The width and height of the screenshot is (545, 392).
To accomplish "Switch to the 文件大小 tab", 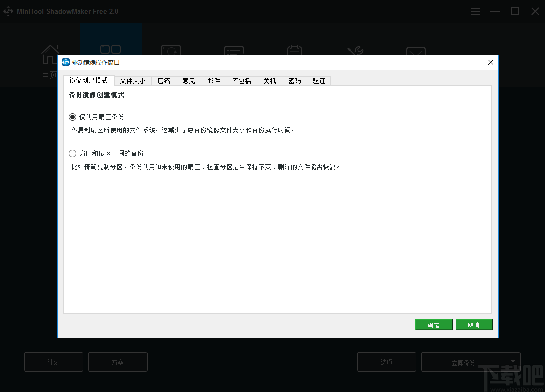I will click(133, 81).
